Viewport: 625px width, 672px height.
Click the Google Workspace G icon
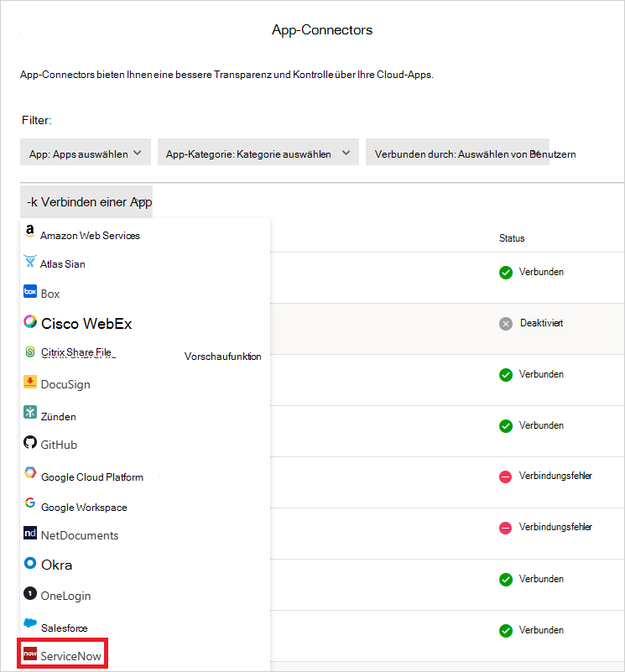tap(30, 503)
